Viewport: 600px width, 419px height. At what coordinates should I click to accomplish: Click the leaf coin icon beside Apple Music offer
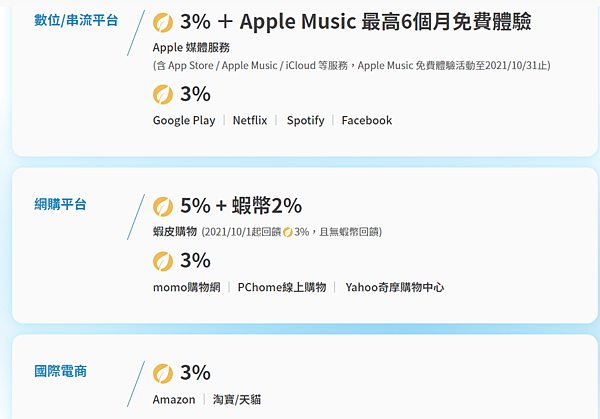(163, 22)
